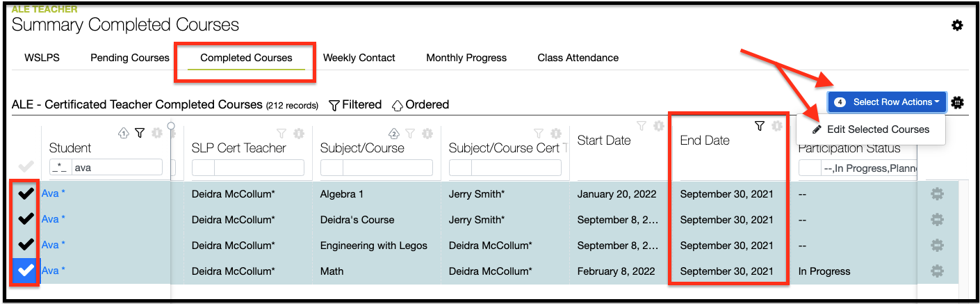Open row settings gear for Algebra 1

coord(937,194)
